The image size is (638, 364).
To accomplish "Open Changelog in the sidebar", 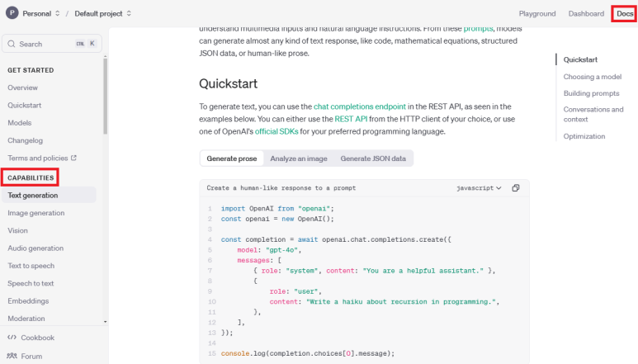I will click(x=25, y=140).
